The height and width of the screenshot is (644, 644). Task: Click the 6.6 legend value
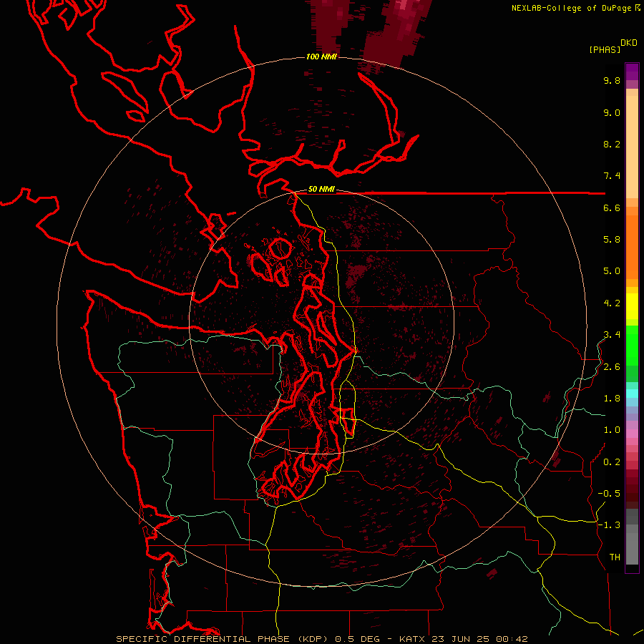tap(612, 208)
